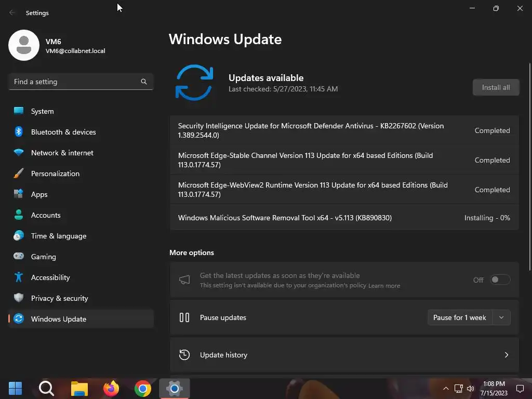
Task: Show hidden tray icons chevron
Action: click(446, 389)
